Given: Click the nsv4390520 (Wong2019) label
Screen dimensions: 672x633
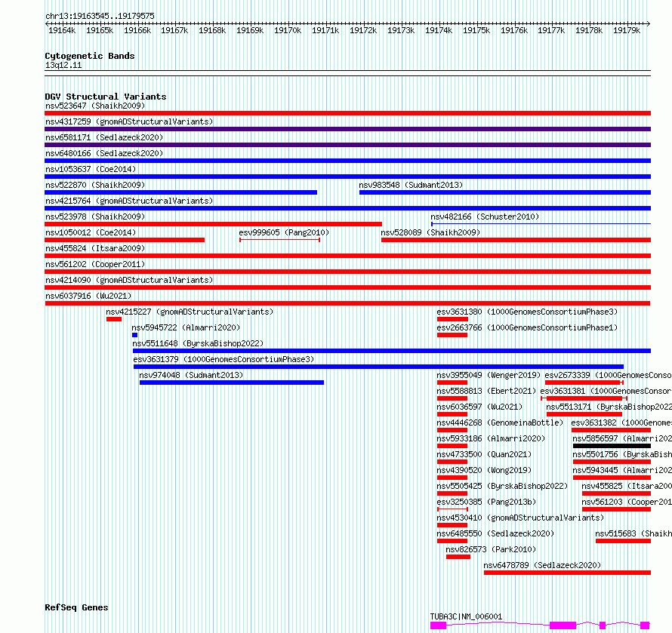Looking at the screenshot, I should click(x=484, y=470).
